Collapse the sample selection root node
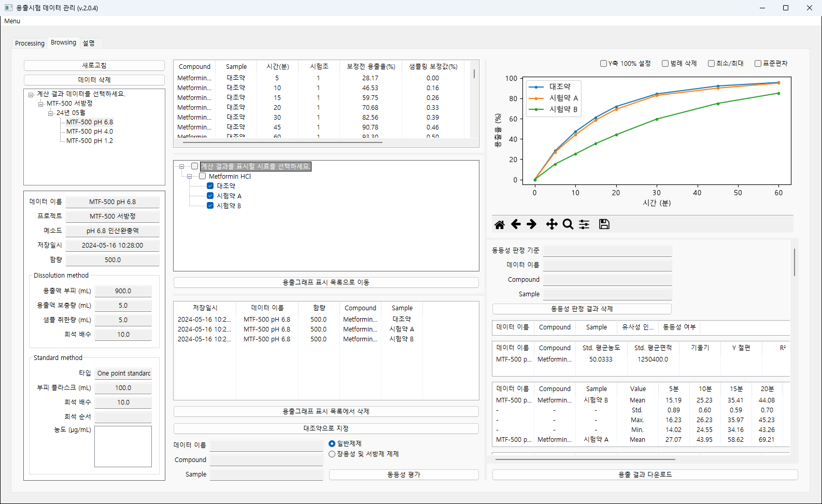The height and width of the screenshot is (504, 822). [182, 167]
